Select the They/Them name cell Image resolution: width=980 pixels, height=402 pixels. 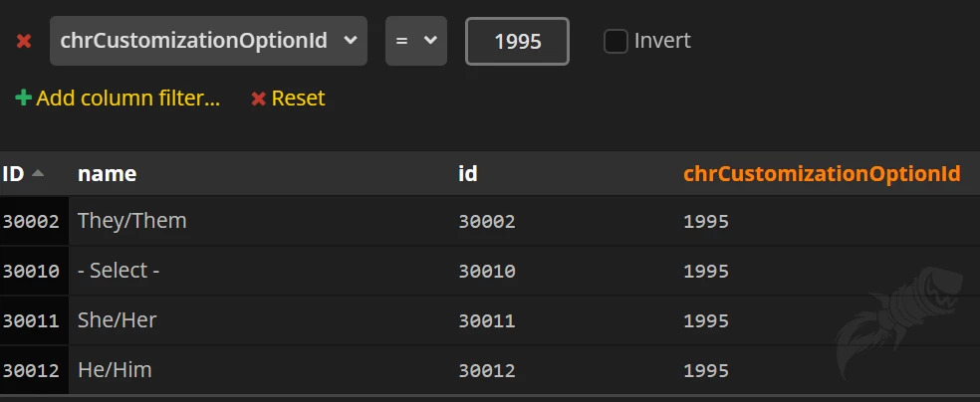131,221
